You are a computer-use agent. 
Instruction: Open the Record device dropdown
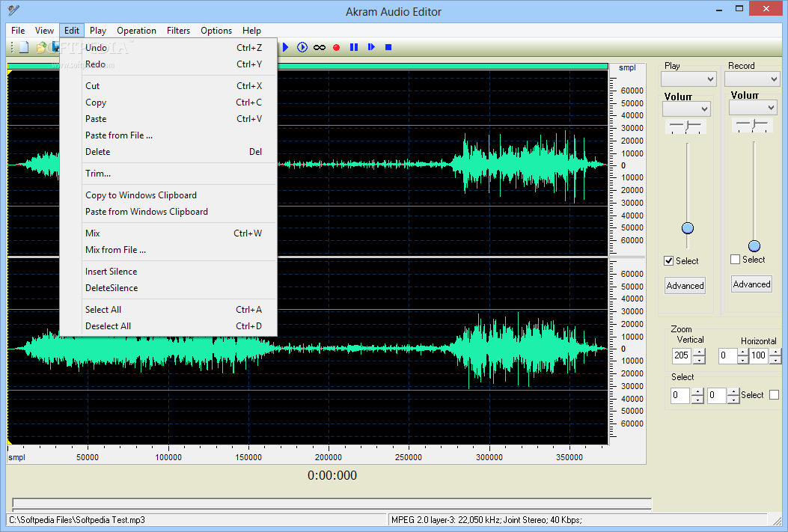752,79
